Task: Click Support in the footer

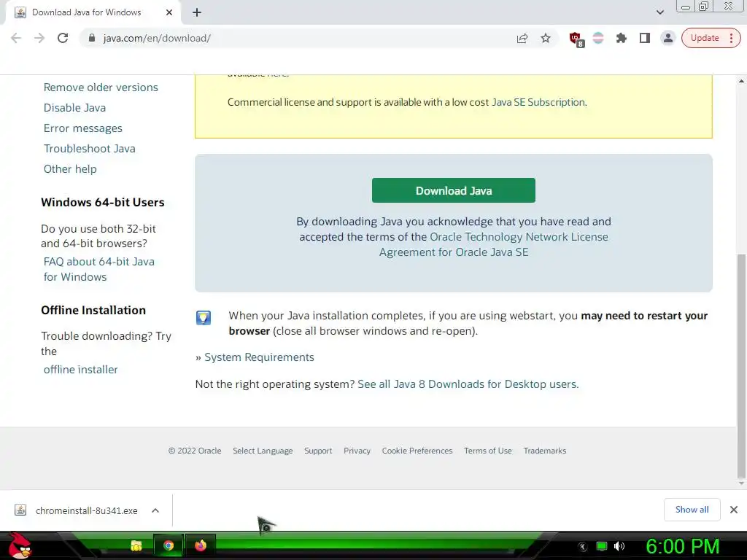Action: click(x=318, y=451)
